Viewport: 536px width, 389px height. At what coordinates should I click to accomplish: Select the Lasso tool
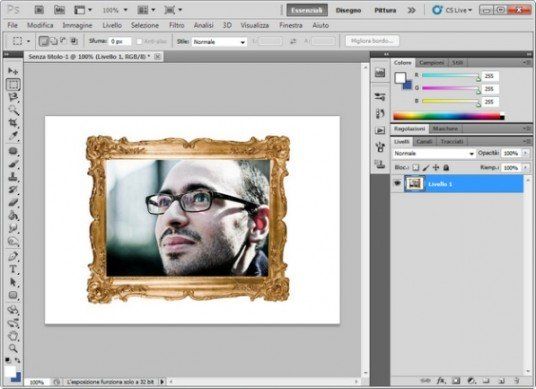[13, 97]
